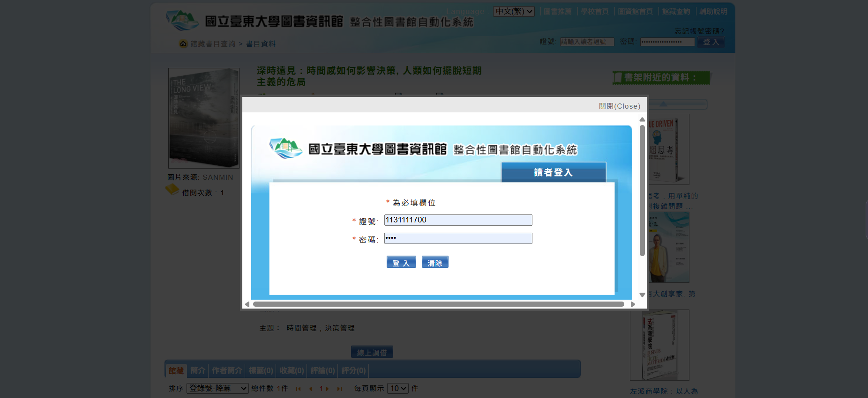868x398 pixels.
Task: Click the book thumbnail with the man in yellow
Action: click(668, 247)
